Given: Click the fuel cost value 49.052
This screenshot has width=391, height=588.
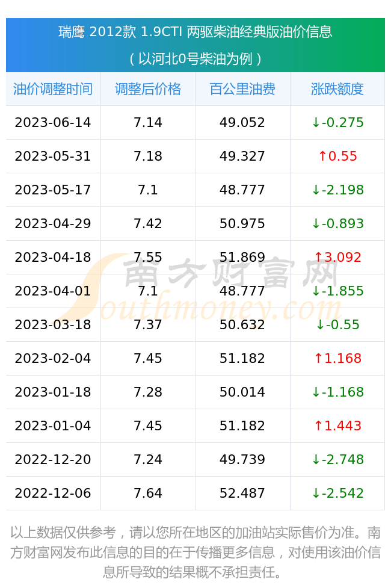Looking at the screenshot, I should 242,123.
